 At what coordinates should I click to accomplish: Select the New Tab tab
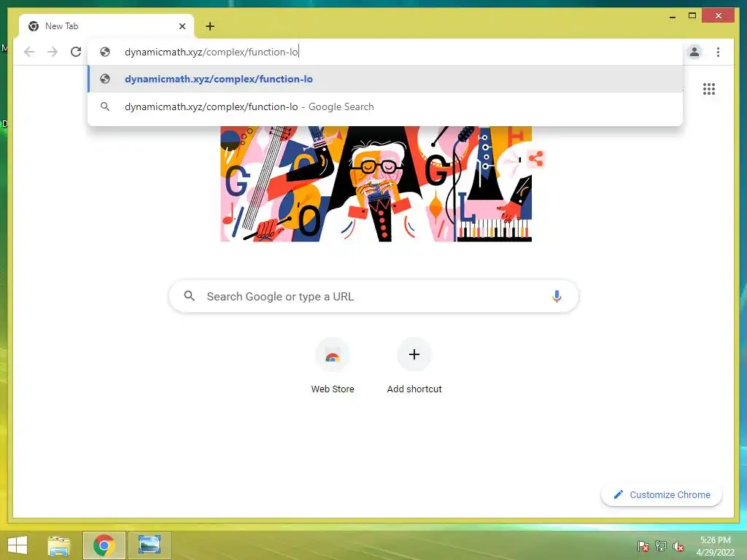point(107,26)
